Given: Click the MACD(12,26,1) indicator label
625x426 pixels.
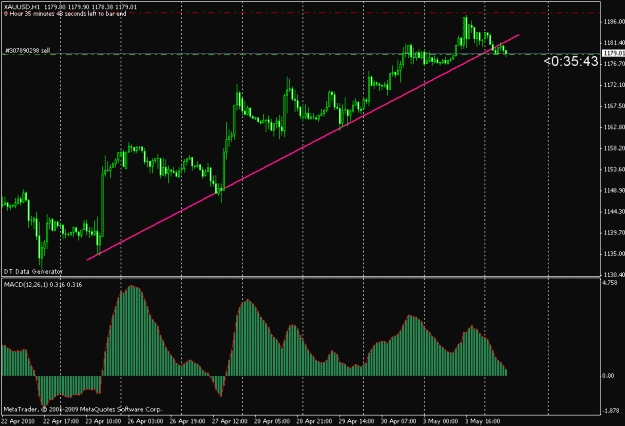Looking at the screenshot, I should [43, 285].
